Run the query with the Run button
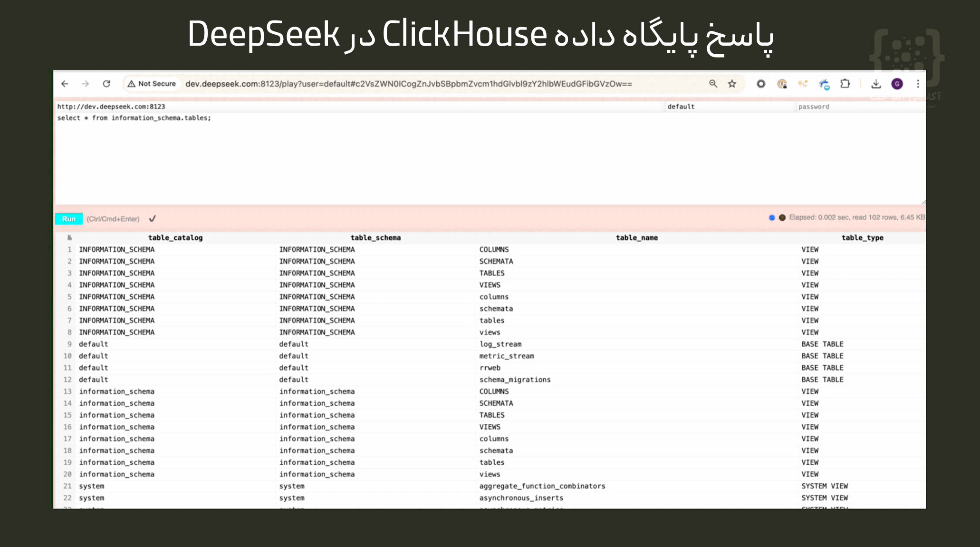Screen dimensions: 980x547 coord(69,219)
